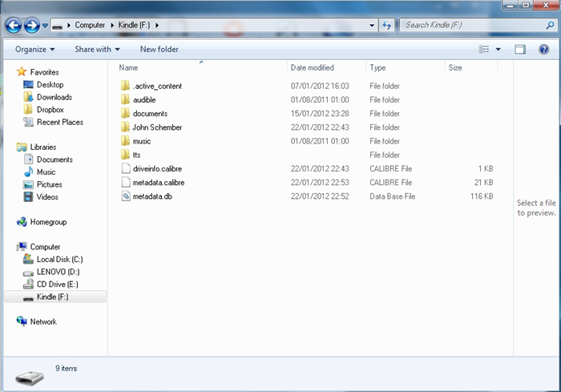561x392 pixels.
Task: Open the Videos library
Action: (47, 197)
